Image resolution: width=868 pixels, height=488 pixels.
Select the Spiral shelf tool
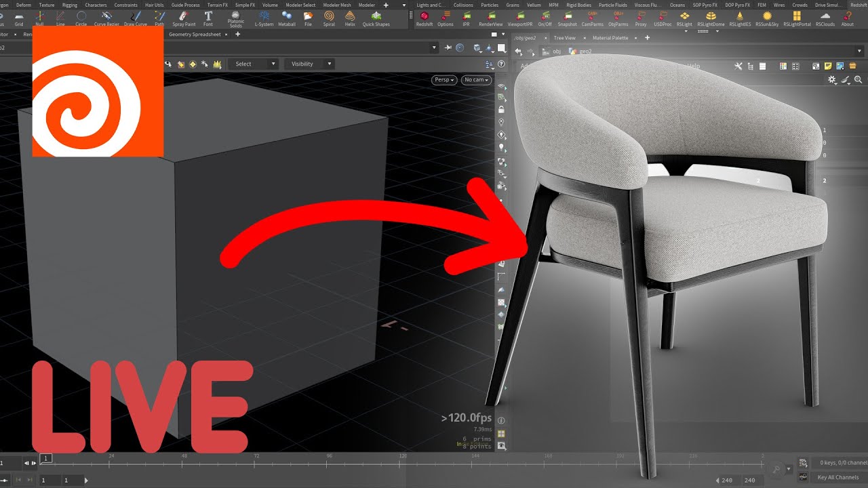point(329,18)
